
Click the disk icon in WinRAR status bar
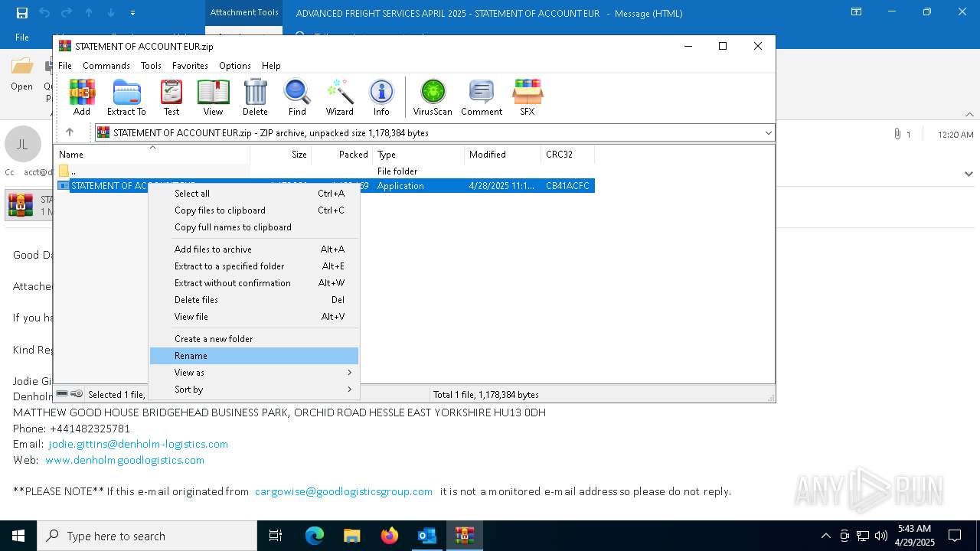click(x=62, y=394)
